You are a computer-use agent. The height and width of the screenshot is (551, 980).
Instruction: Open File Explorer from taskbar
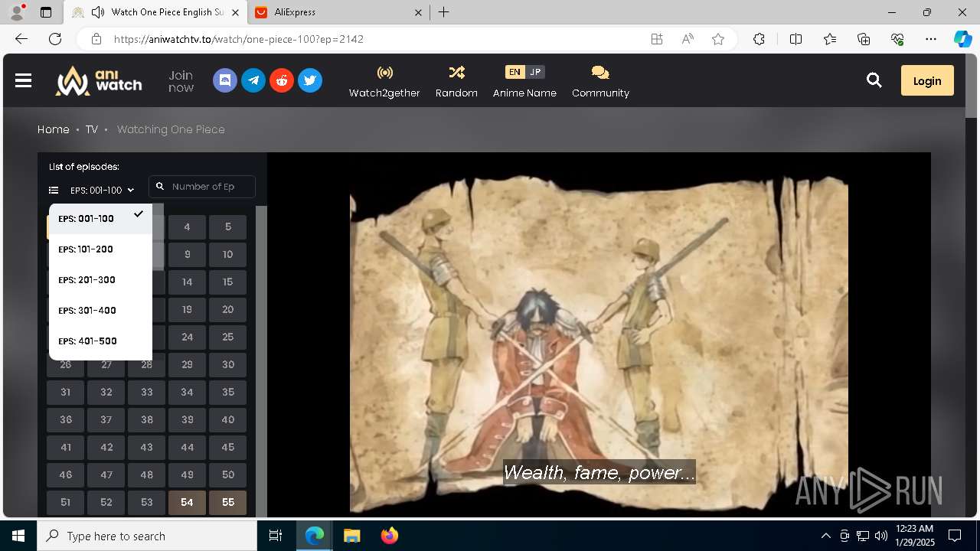(352, 536)
